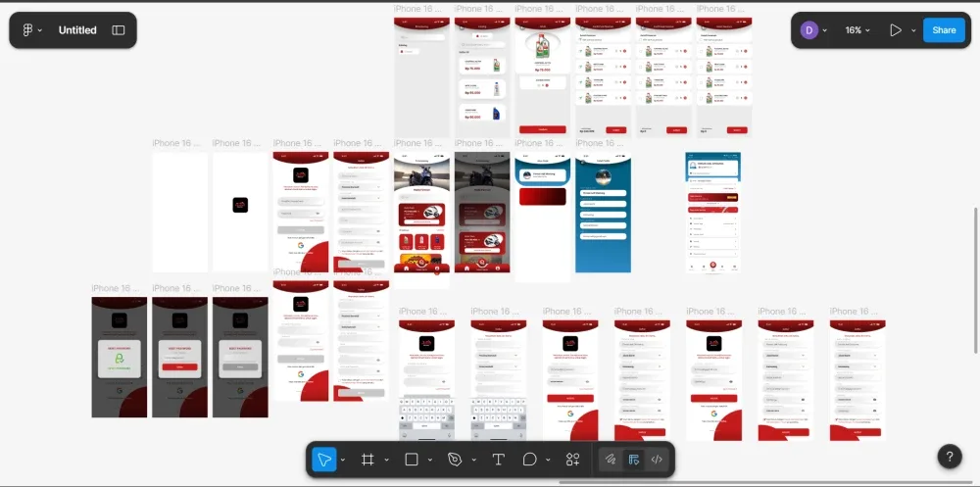Select the reset password frame with green checkmark
The width and height of the screenshot is (980, 487).
point(120,357)
